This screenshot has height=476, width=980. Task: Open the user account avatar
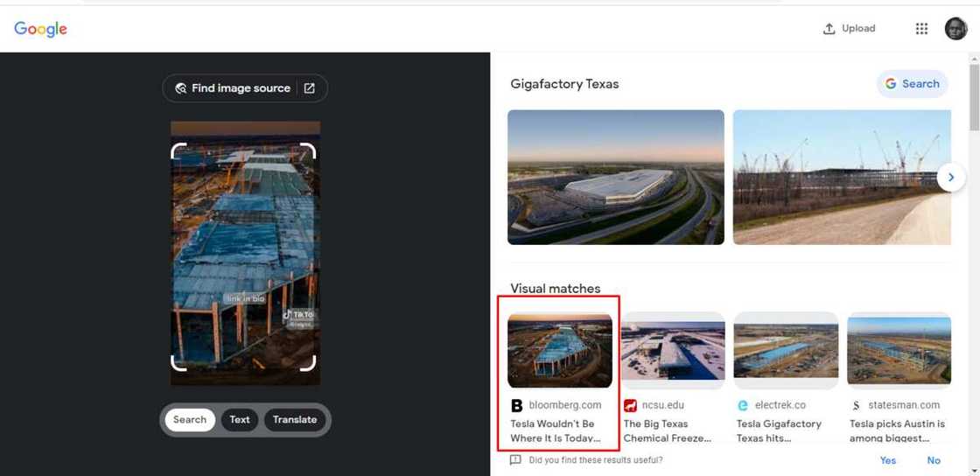[x=955, y=29]
